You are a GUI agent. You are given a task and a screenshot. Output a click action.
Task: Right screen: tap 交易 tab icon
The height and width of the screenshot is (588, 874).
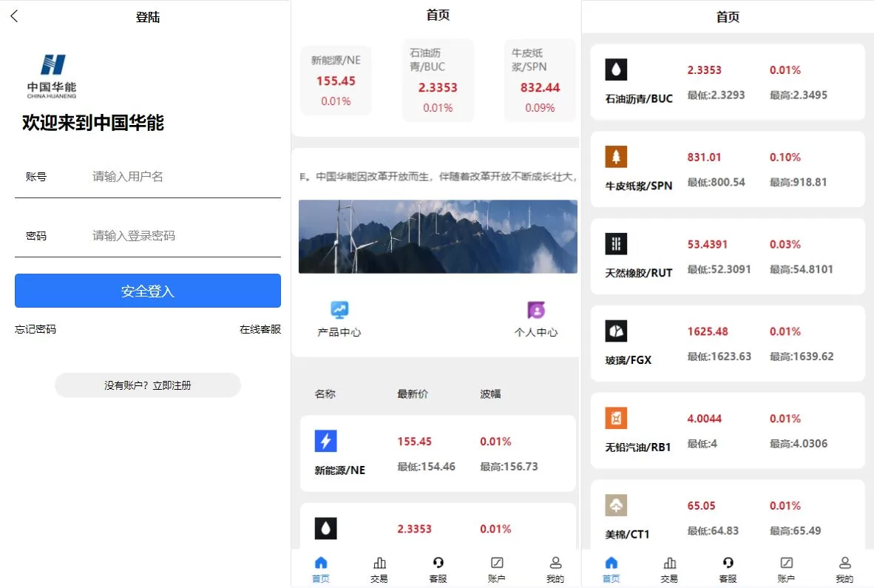669,562
